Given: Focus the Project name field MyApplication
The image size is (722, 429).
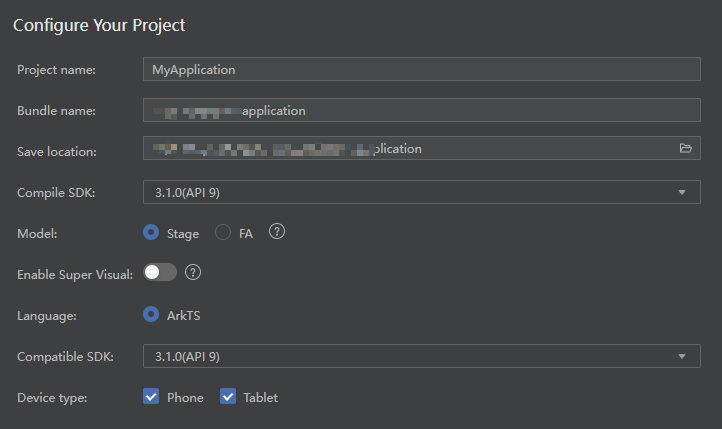Looking at the screenshot, I should click(x=422, y=69).
